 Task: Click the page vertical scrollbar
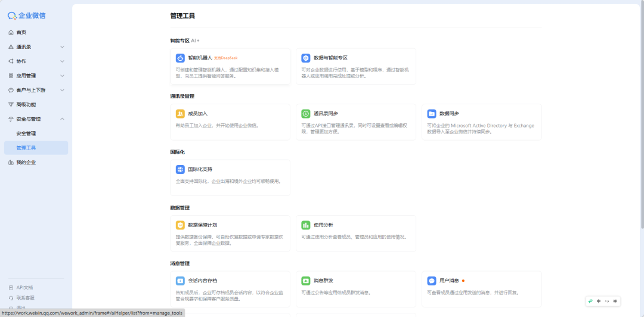(642, 115)
